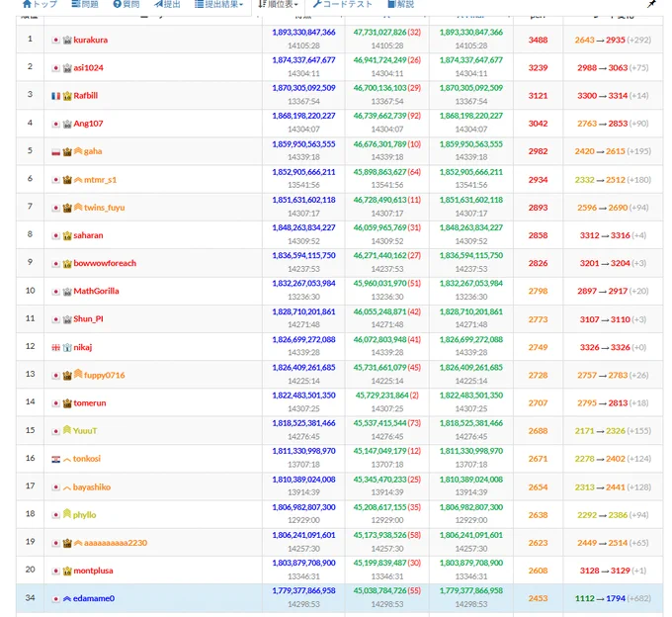Click the crown icon beside tomerun
Image resolution: width=672 pixels, height=617 pixels.
67,403
